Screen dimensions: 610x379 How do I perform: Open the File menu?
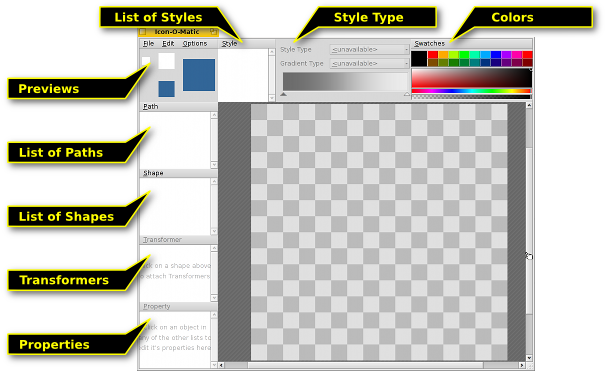[x=148, y=44]
